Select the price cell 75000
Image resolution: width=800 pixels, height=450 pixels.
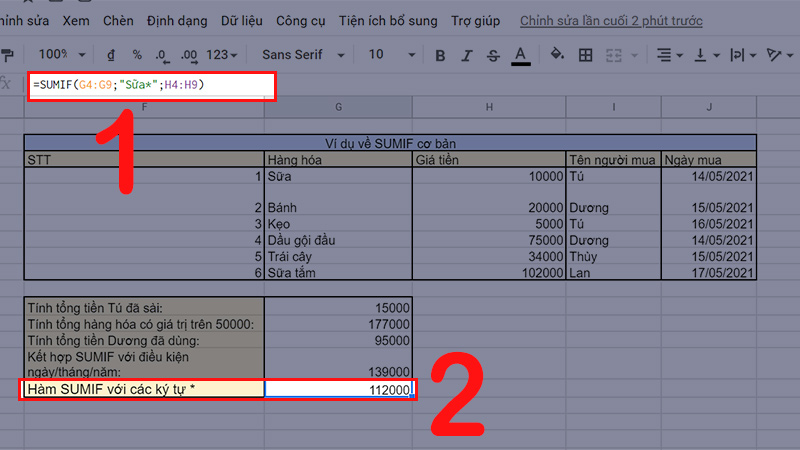tap(489, 240)
